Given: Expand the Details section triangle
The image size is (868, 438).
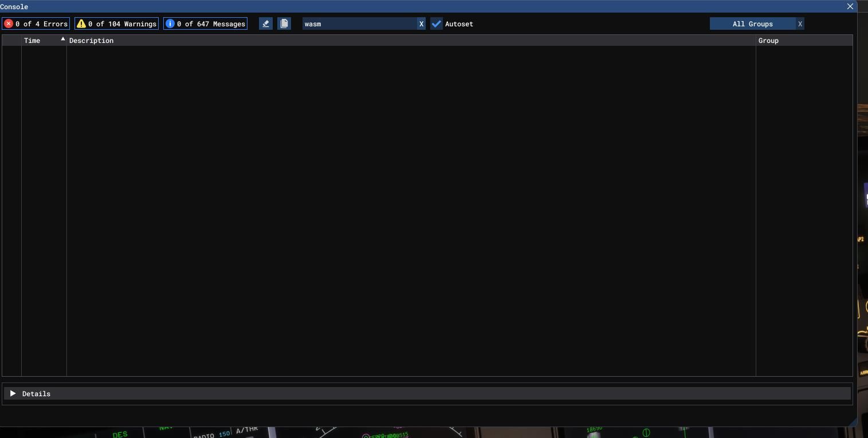Looking at the screenshot, I should click(x=13, y=393).
